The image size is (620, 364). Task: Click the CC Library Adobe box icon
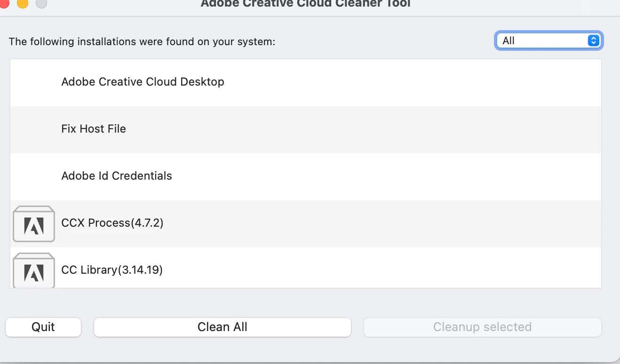(x=34, y=270)
